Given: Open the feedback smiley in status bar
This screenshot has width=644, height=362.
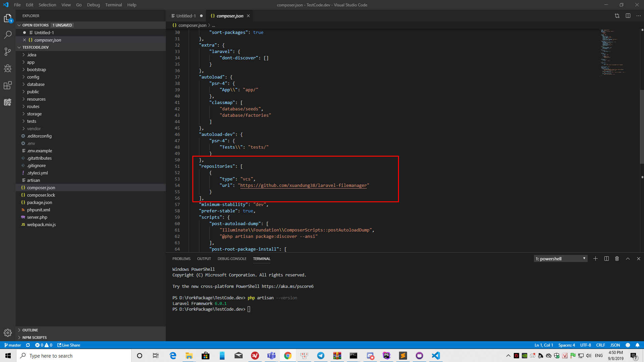Looking at the screenshot, I should [628, 345].
